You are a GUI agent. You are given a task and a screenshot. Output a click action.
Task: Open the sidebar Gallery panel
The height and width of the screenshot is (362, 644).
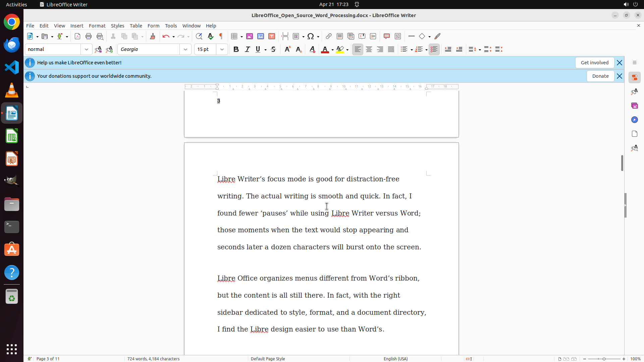coord(634,106)
